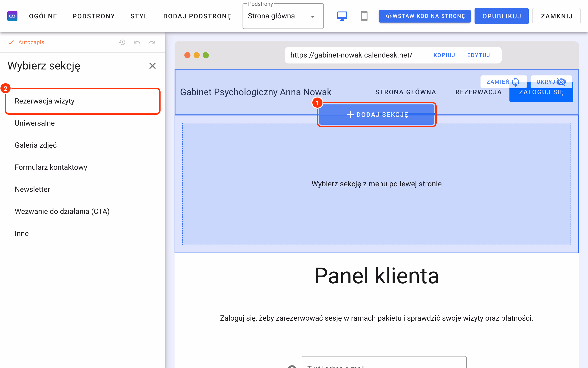The width and height of the screenshot is (588, 368).
Task: Undo the last change
Action: tap(137, 42)
